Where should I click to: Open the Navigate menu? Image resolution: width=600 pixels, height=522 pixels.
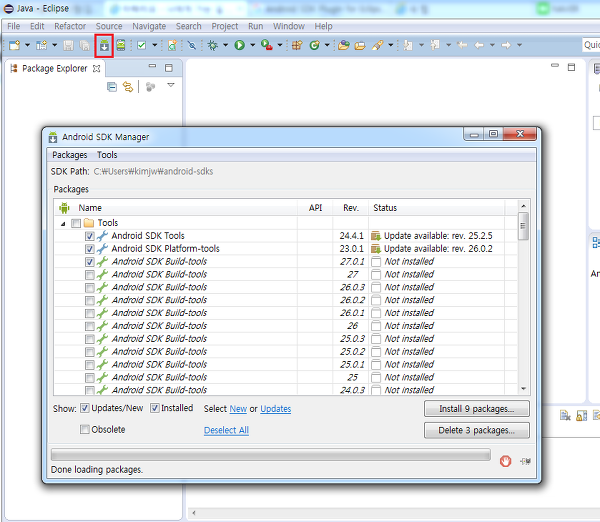pos(149,26)
